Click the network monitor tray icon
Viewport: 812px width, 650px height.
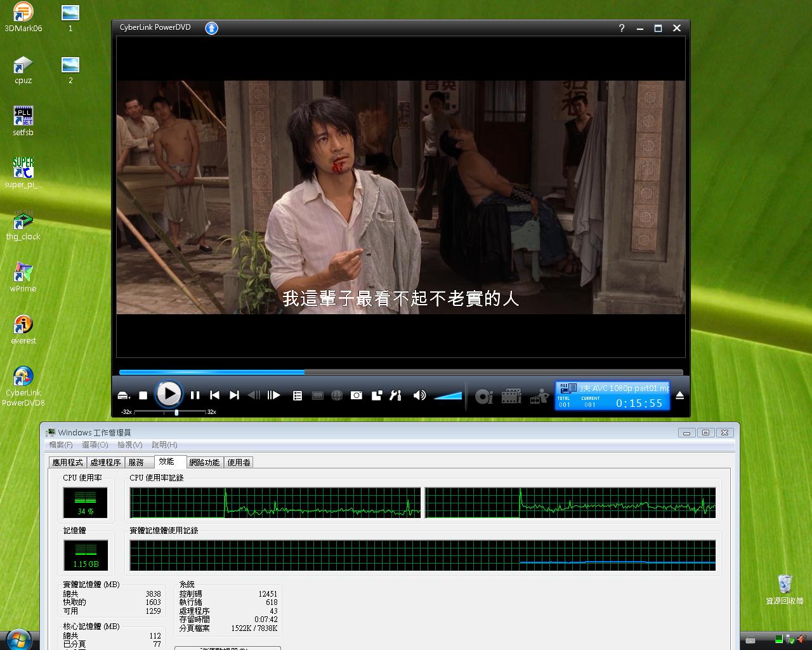790,640
